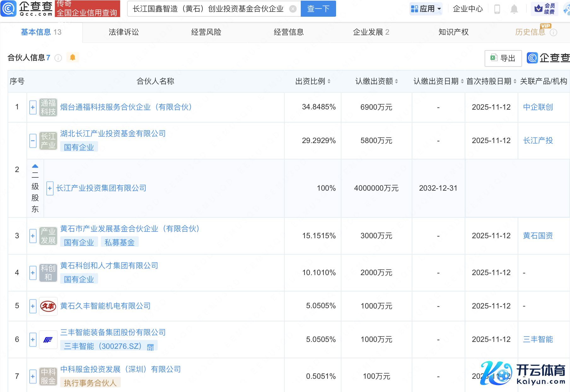Click the info icon beside 历史信息
The width and height of the screenshot is (570, 392).
click(554, 32)
